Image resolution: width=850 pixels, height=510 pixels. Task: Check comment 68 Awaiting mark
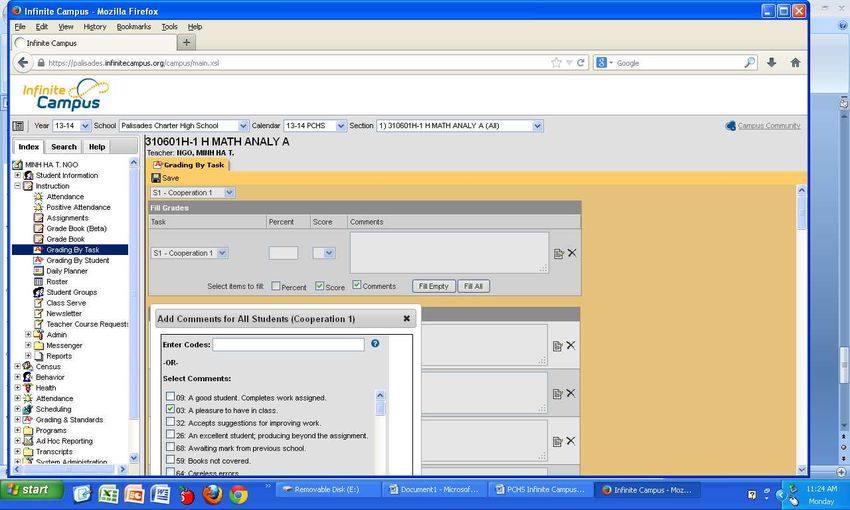click(x=170, y=447)
